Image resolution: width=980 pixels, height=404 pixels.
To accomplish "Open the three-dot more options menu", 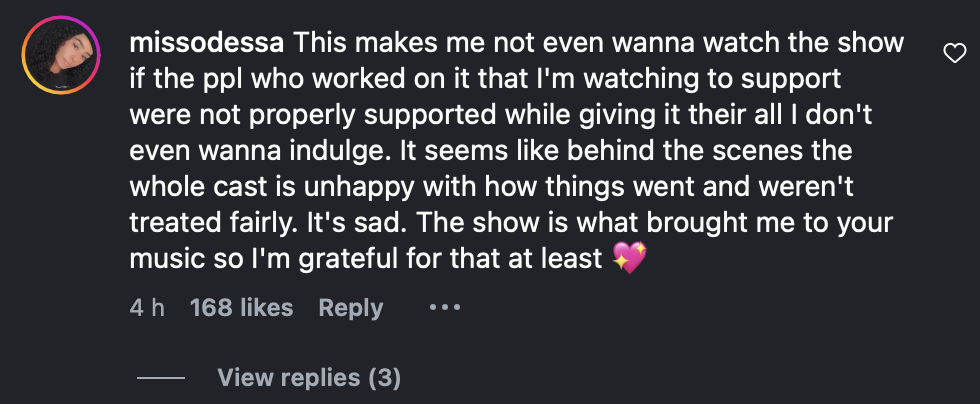I will (x=444, y=307).
